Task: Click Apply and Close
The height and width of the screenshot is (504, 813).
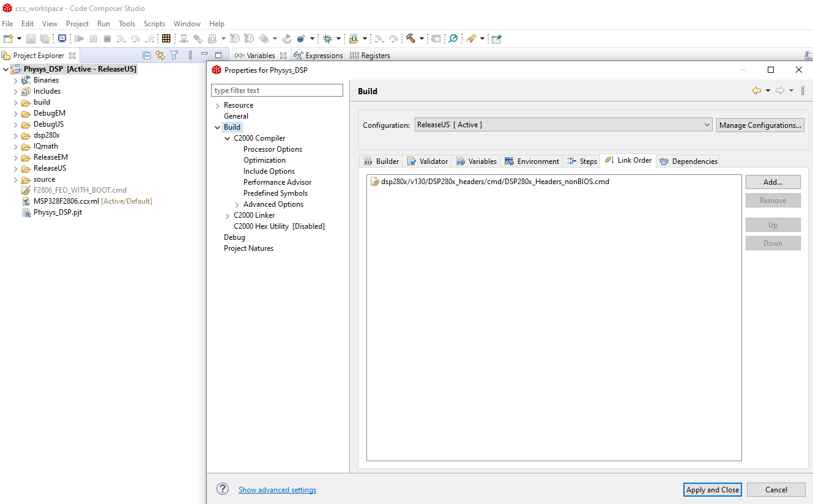Action: pos(713,489)
